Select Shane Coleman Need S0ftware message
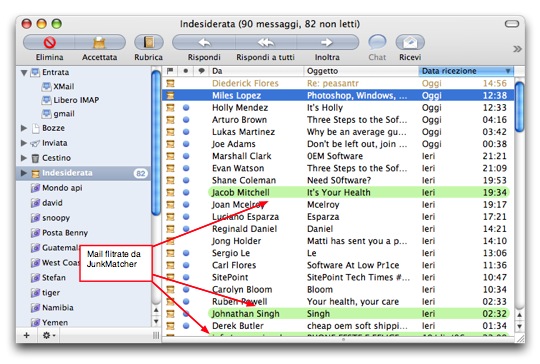Viewport: 540px width, 364px height. point(338,180)
